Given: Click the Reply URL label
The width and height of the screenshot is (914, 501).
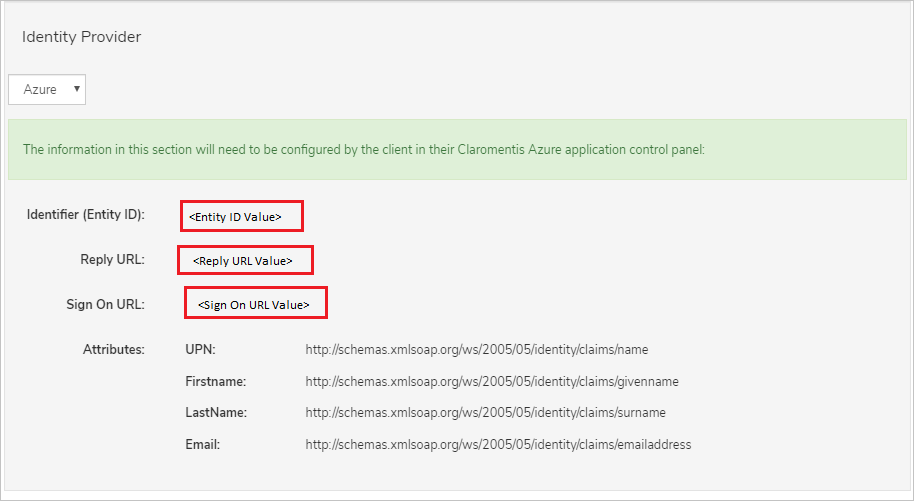Looking at the screenshot, I should tap(113, 260).
